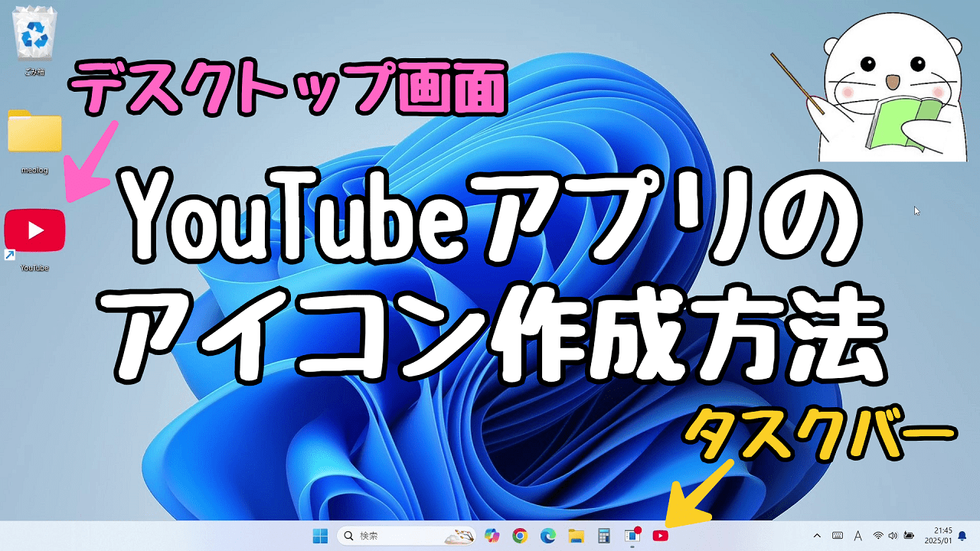Click the volume speaker tray icon
Viewport: 980px width, 551px height.
893,536
